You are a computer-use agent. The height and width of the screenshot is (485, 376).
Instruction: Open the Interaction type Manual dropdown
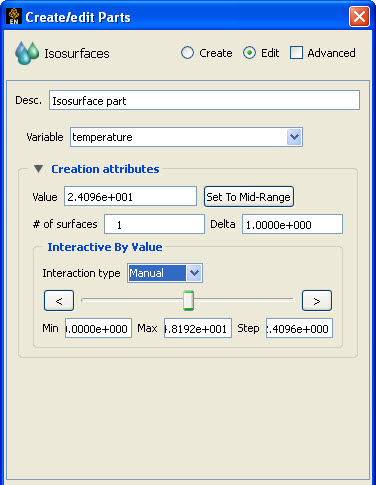pos(165,273)
